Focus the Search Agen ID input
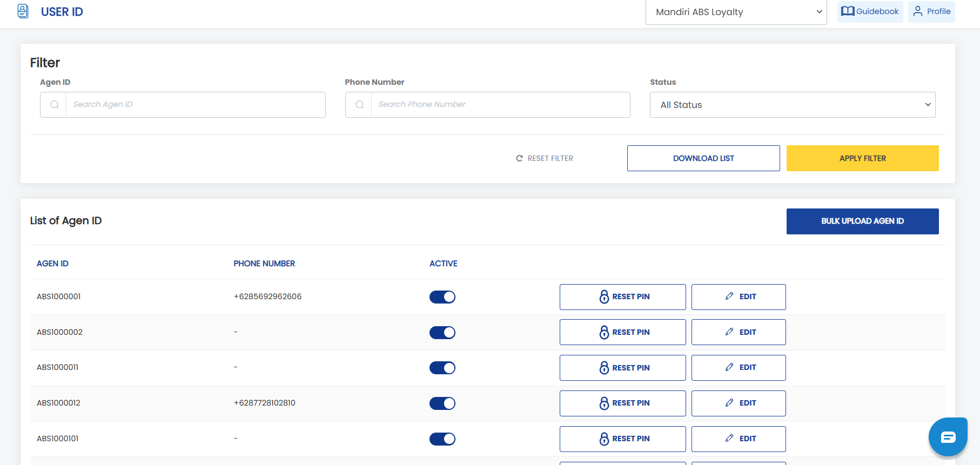The height and width of the screenshot is (465, 980). (196, 105)
